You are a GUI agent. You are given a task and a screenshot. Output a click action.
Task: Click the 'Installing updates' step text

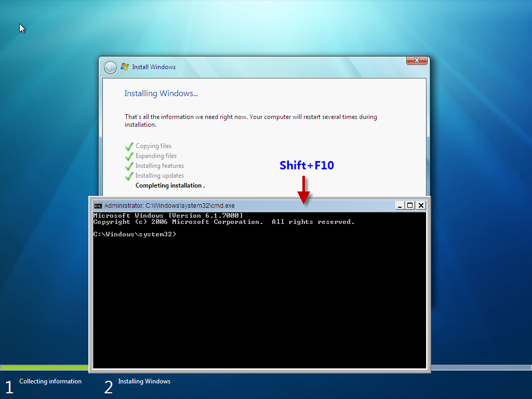pyautogui.click(x=159, y=176)
